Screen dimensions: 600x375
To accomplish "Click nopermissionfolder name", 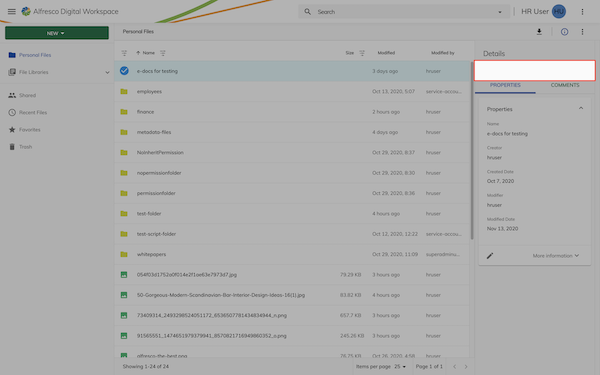I will pyautogui.click(x=159, y=173).
